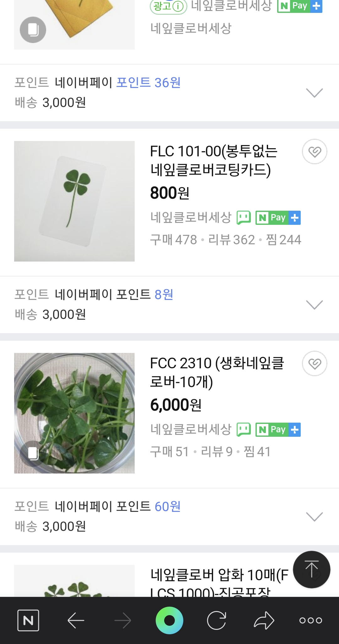The width and height of the screenshot is (339, 644).
Task: Expand the 60원 point details chevron
Action: click(314, 517)
